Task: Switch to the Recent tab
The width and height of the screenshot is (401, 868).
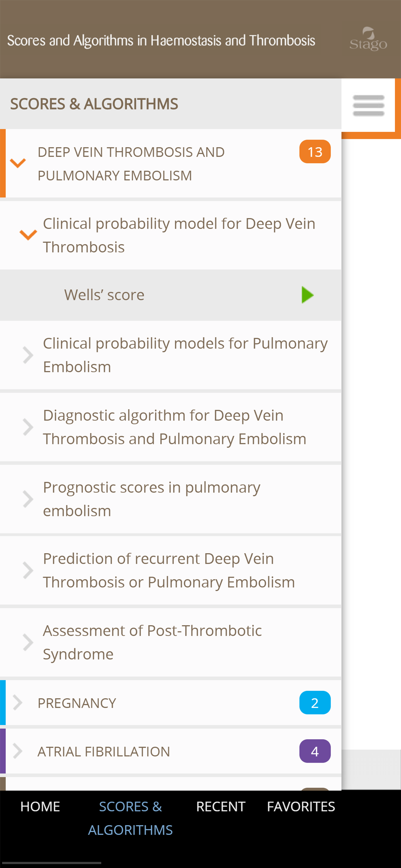Action: tap(221, 807)
